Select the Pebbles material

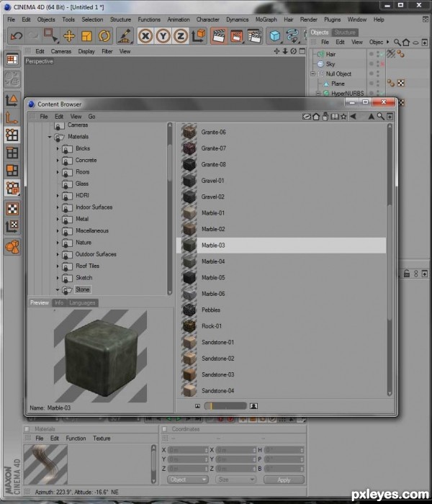click(x=282, y=310)
